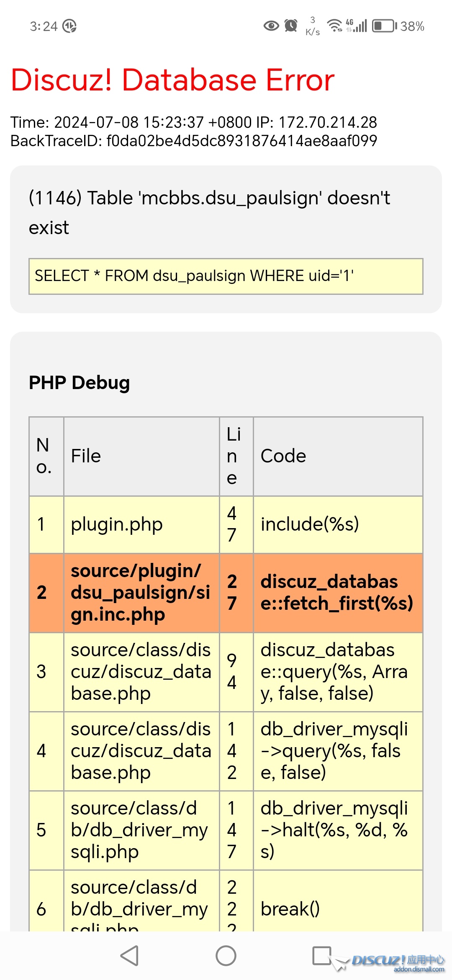Tap the db_driver_mysqli->halt code cell
452x980 pixels.
[337, 830]
